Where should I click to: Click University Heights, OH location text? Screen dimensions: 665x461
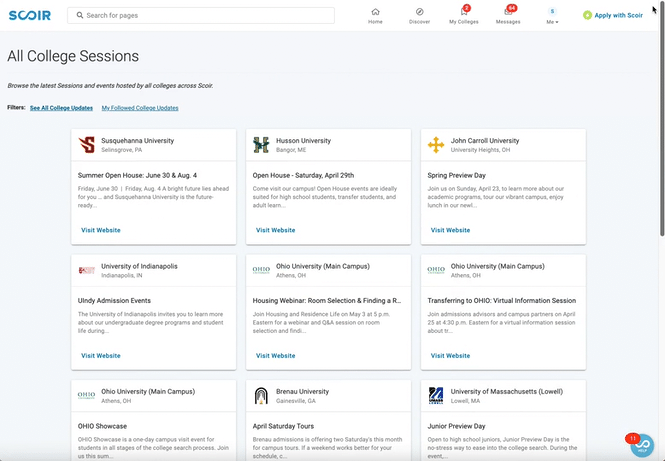481,150
